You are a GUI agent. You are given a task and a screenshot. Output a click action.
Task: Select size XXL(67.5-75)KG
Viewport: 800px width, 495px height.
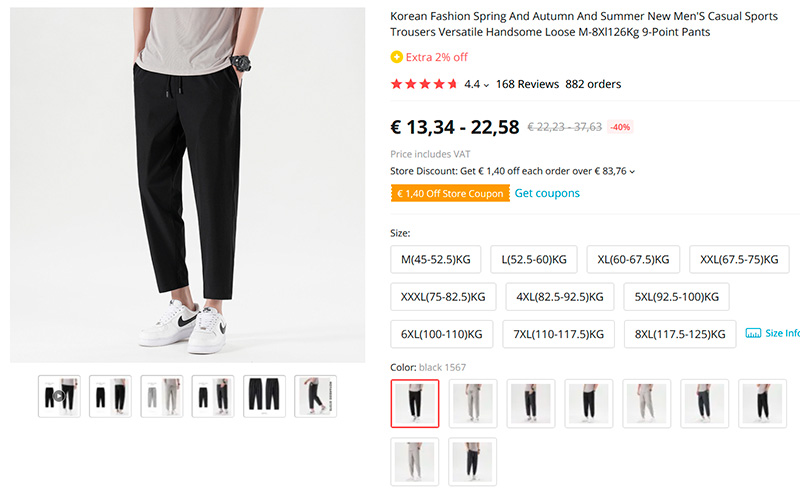(739, 260)
